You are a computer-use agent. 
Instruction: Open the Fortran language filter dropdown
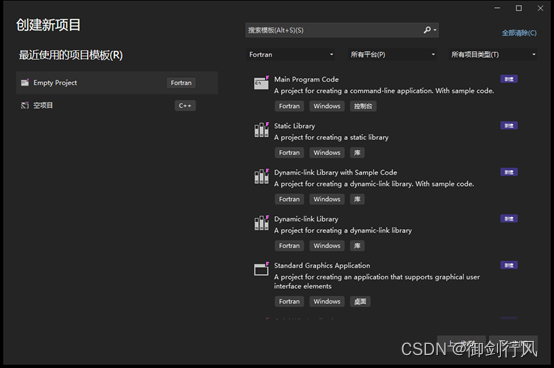290,54
